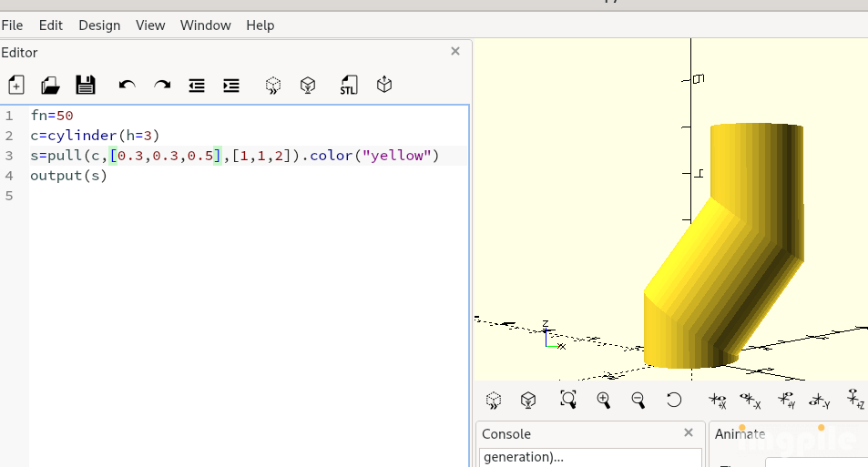Close the Console panel
The image size is (868, 467).
coord(689,432)
